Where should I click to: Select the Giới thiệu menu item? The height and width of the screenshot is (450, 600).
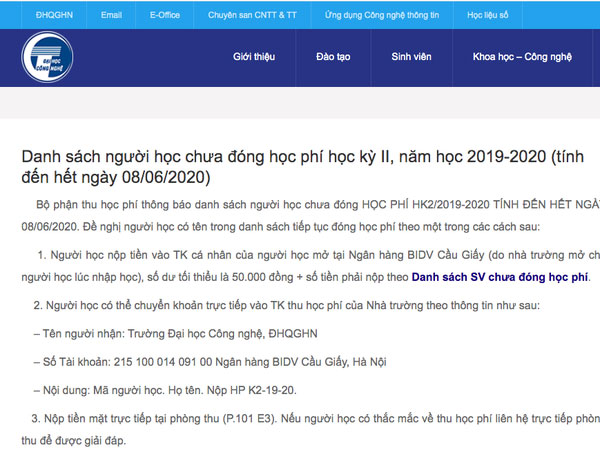(x=254, y=57)
